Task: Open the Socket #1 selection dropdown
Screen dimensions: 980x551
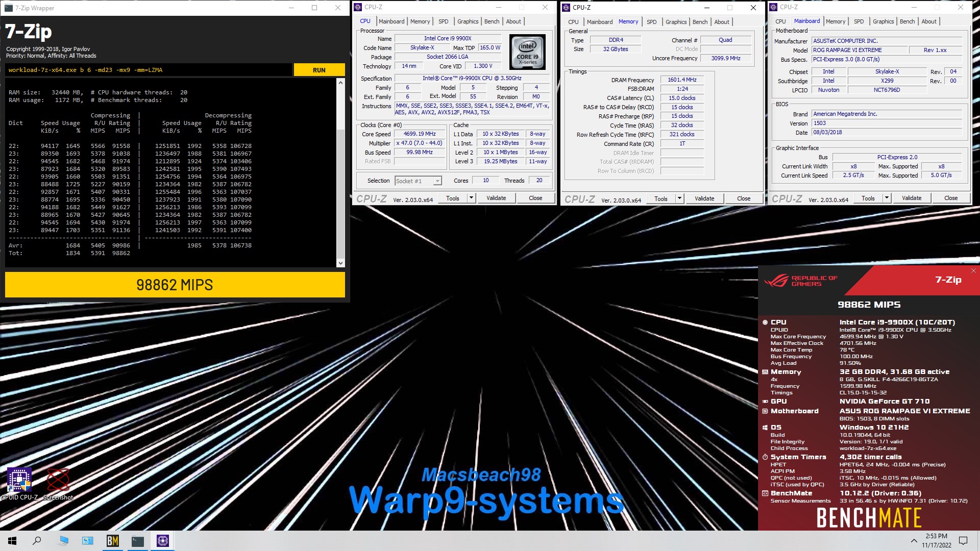Action: point(418,181)
